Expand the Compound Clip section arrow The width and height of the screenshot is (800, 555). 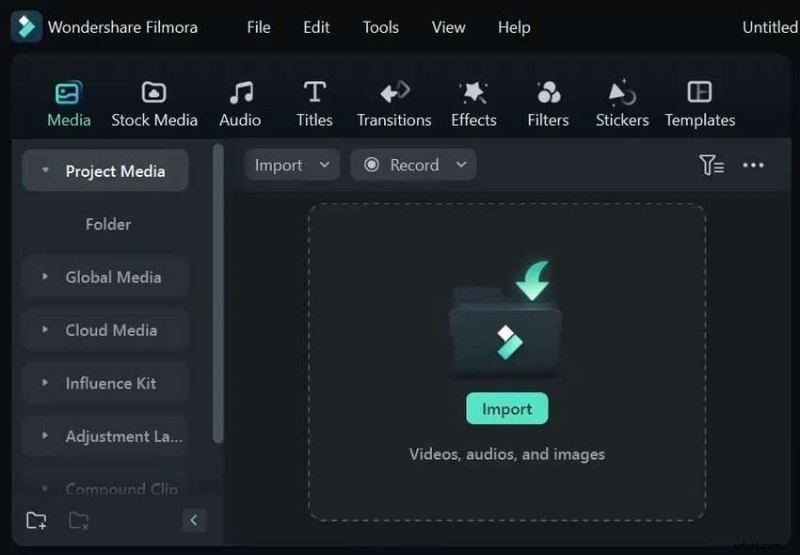45,488
